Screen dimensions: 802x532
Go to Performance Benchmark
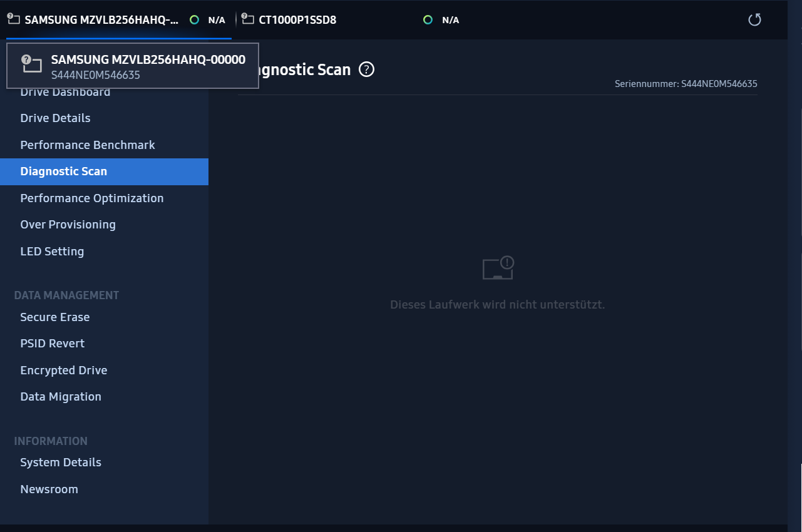click(x=104, y=145)
